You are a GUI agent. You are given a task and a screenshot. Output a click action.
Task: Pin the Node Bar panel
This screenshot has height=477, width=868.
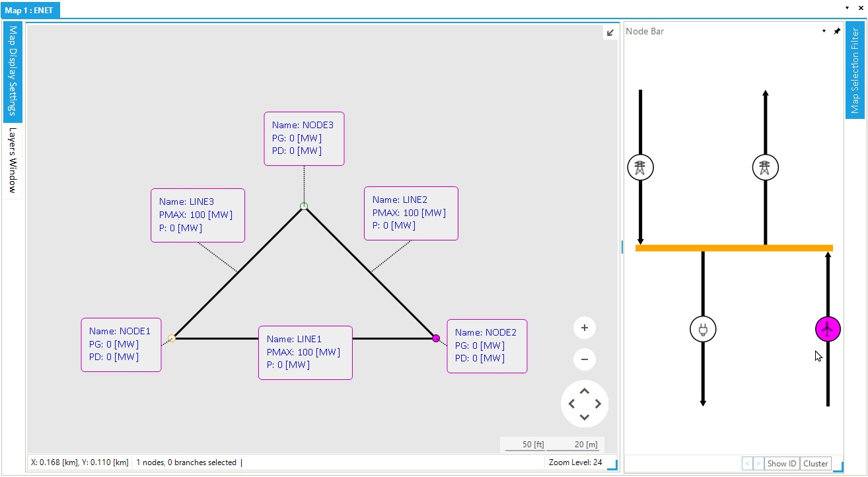(x=837, y=31)
